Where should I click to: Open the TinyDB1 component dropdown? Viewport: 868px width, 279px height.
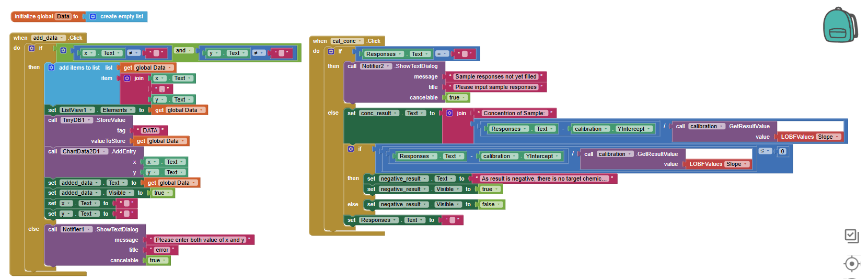[x=77, y=120]
